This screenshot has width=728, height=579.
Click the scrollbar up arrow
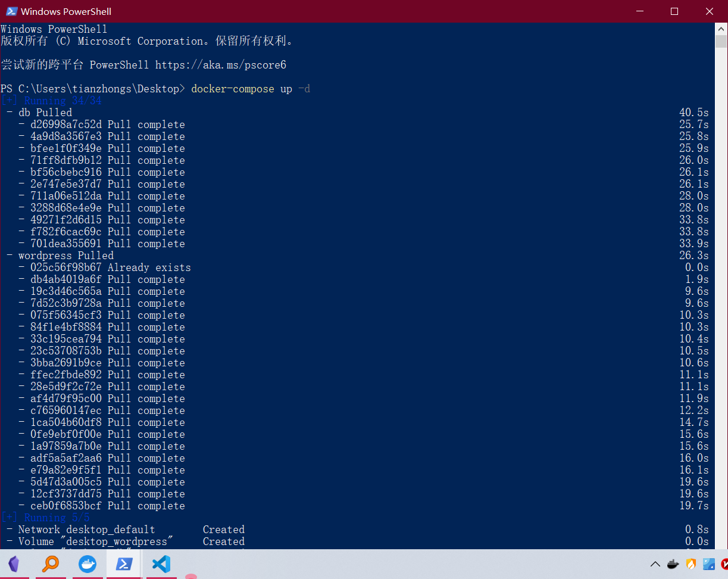point(721,29)
